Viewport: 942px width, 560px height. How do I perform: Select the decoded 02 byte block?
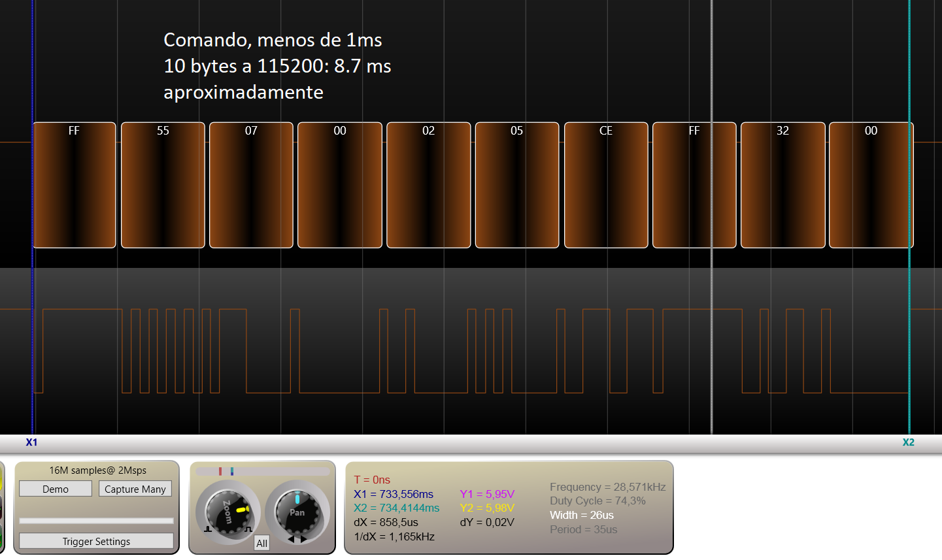pyautogui.click(x=429, y=185)
